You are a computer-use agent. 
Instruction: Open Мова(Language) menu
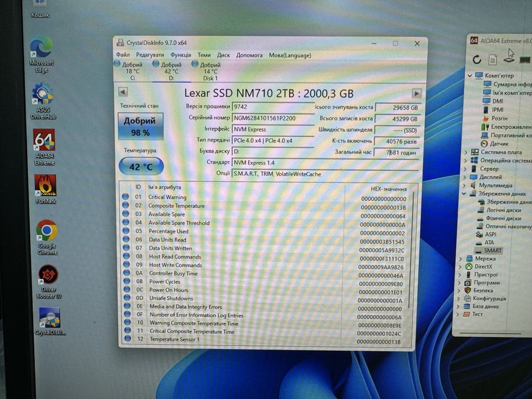coord(290,55)
